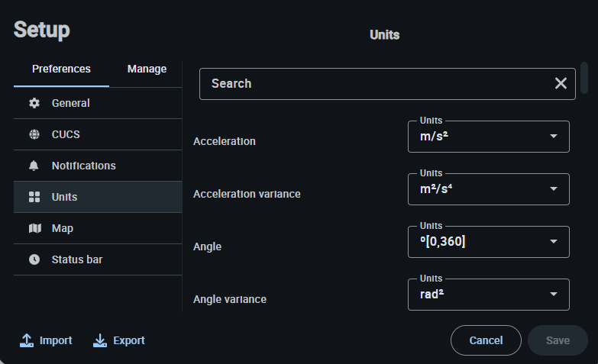
Task: Click the Import upload icon
Action: pos(27,340)
